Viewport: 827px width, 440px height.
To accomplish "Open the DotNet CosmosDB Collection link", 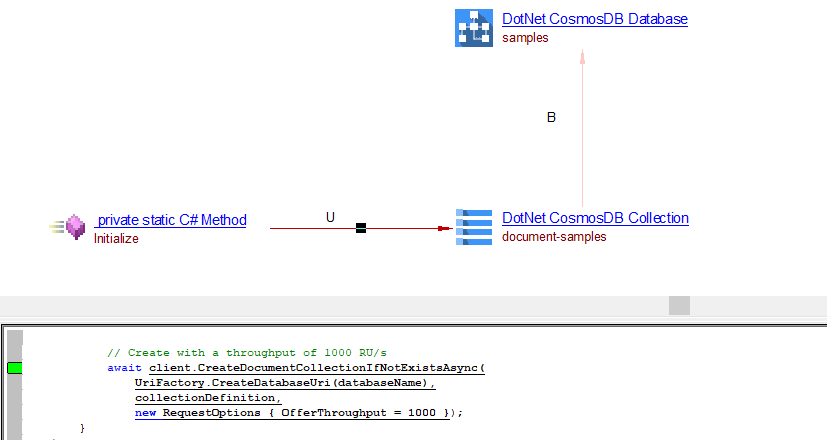I will [x=595, y=218].
